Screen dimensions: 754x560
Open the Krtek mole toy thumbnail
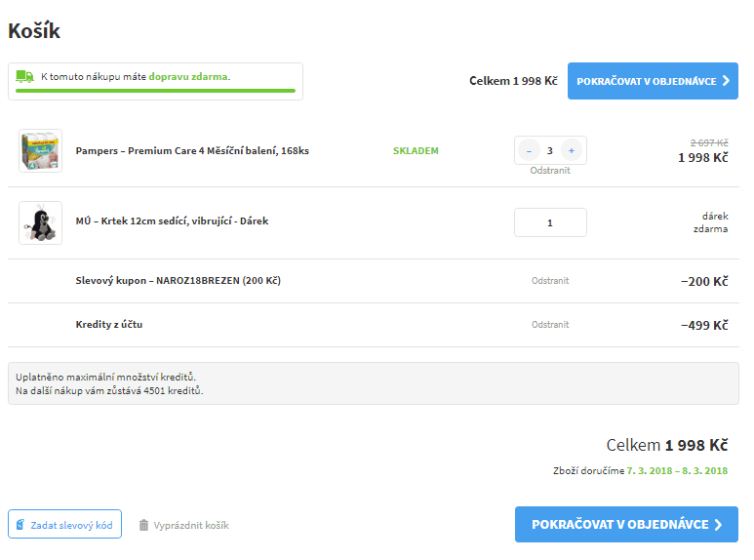40,222
